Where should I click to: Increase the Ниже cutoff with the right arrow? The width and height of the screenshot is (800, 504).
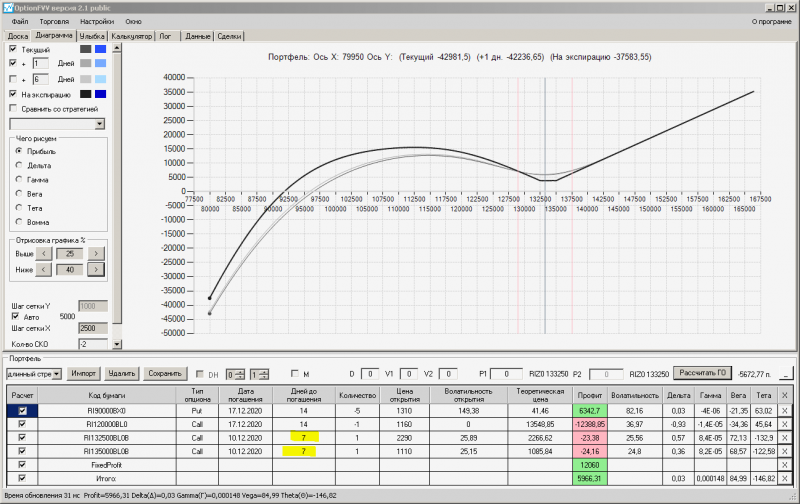point(96,269)
